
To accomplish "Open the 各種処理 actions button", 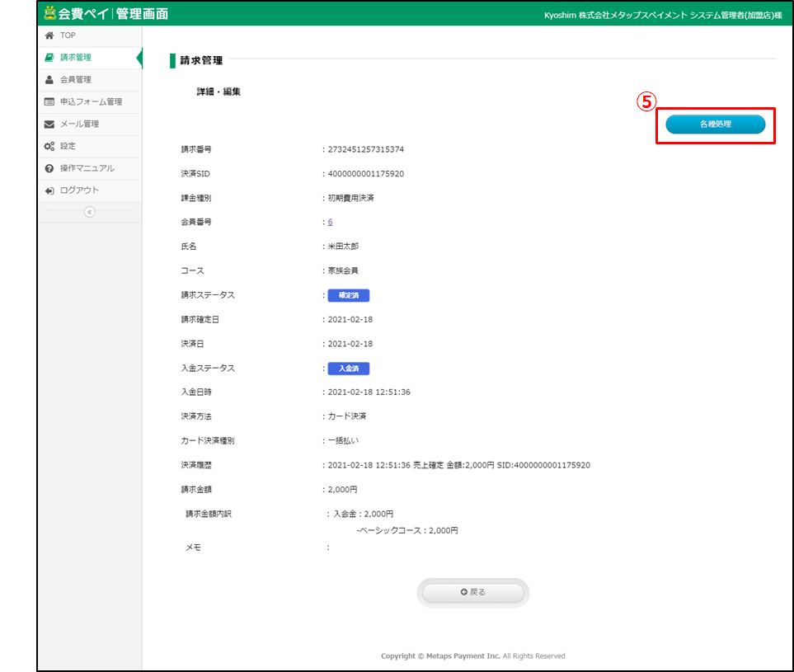I will 715,125.
